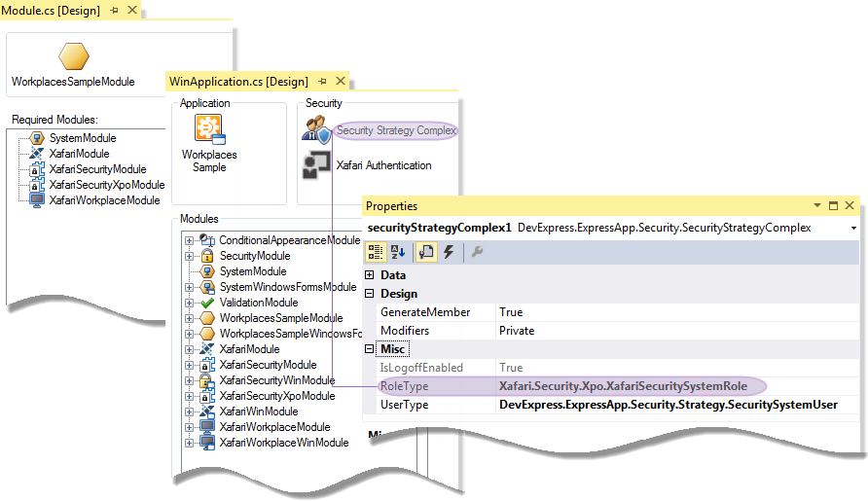Click the SystemModule icon in Required Modules
The width and height of the screenshot is (868, 501).
pyautogui.click(x=37, y=138)
